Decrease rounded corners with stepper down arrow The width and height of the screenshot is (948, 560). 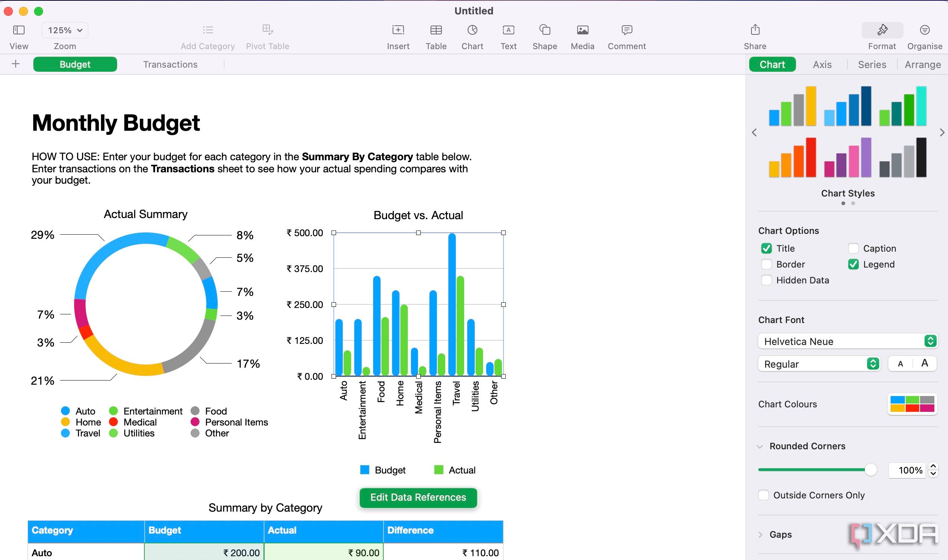pyautogui.click(x=933, y=474)
